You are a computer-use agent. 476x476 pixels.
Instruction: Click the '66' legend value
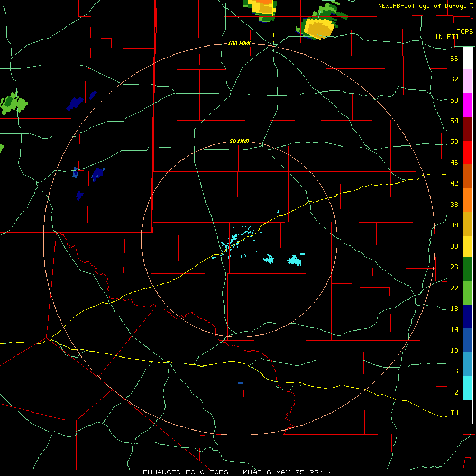click(454, 58)
